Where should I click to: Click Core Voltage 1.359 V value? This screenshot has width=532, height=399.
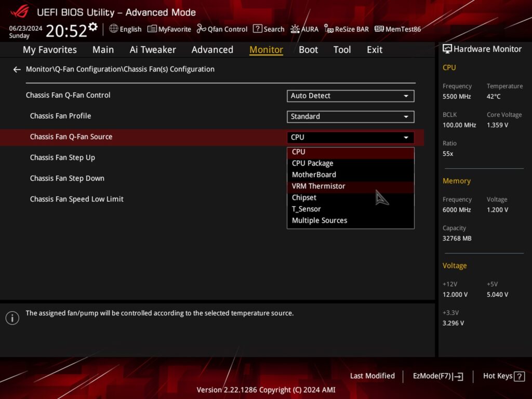click(x=497, y=125)
